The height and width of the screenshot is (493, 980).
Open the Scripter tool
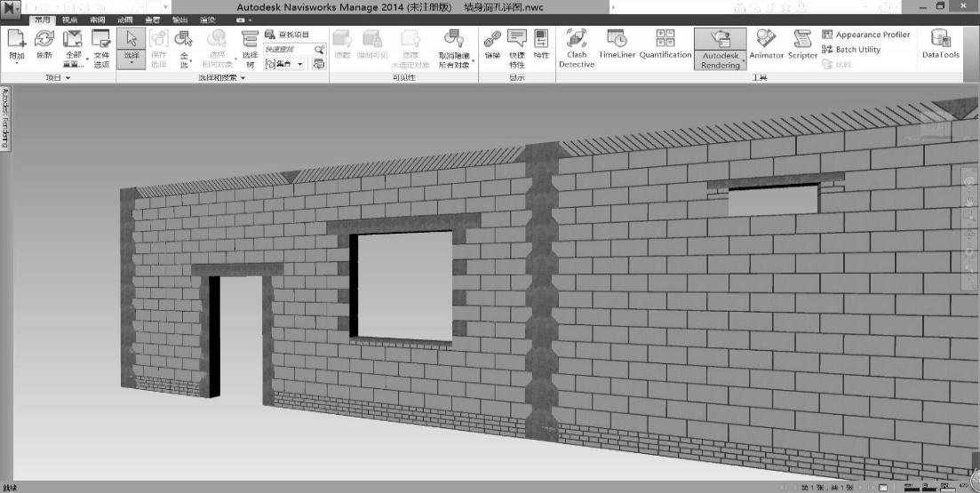(x=802, y=44)
